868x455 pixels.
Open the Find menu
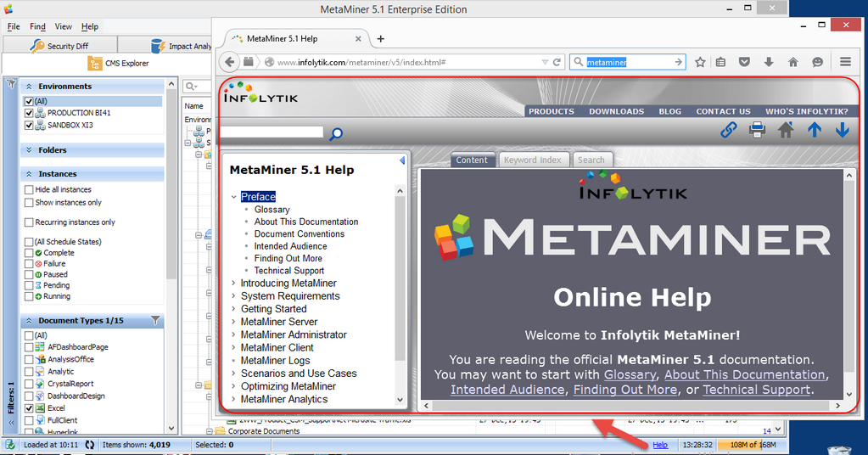(x=37, y=26)
